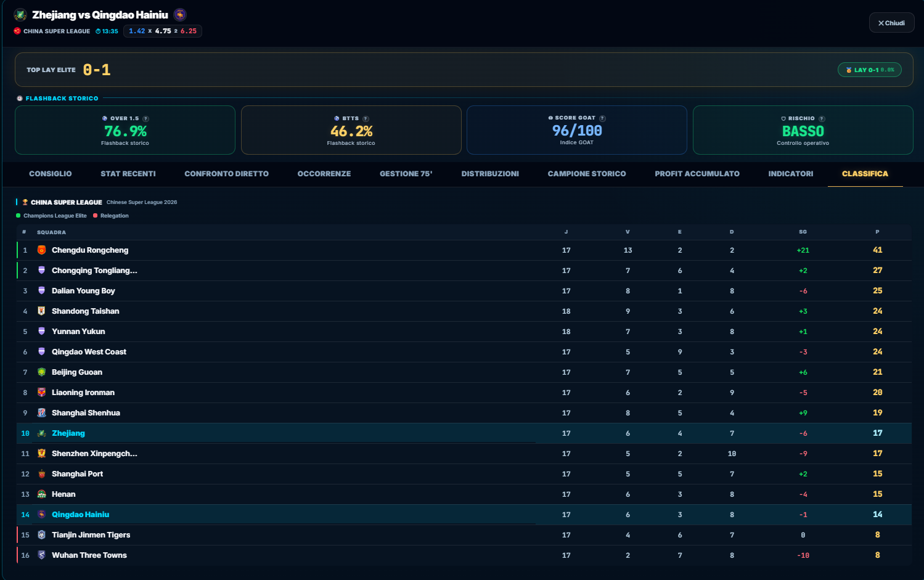Click the clock icon next to 13:35
Screen dimensions: 924x580
(98, 31)
